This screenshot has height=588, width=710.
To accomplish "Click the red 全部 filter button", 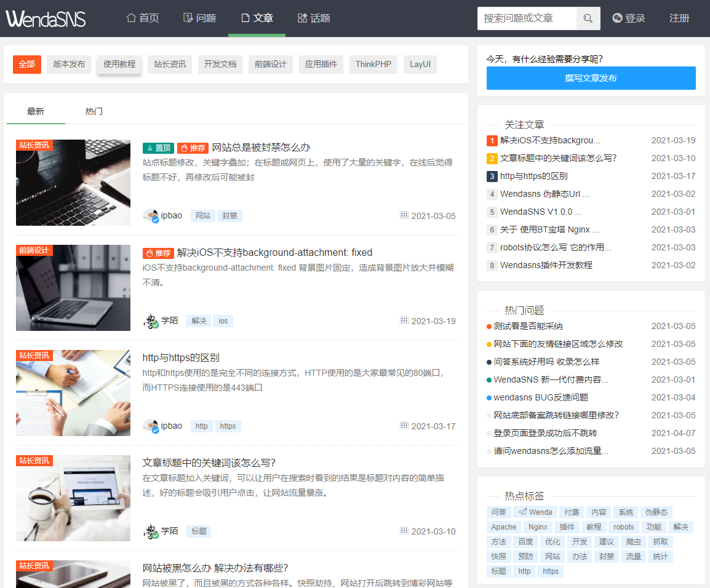I will tap(26, 65).
